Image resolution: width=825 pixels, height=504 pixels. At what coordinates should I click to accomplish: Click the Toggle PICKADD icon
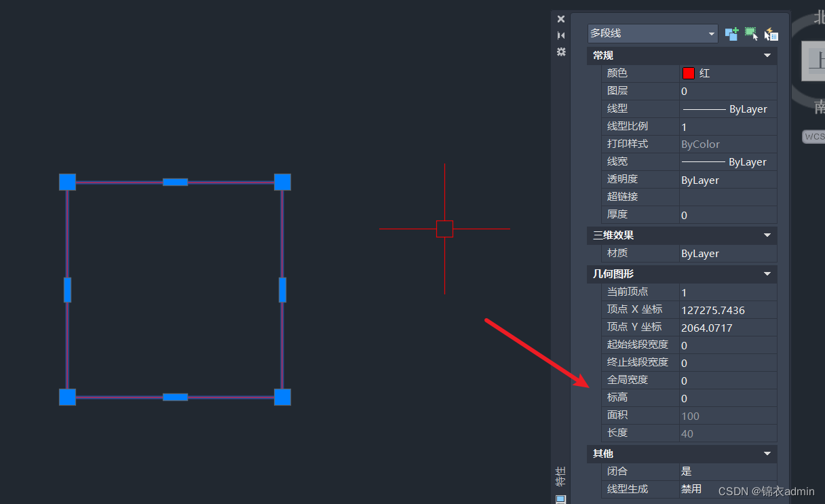click(x=731, y=34)
